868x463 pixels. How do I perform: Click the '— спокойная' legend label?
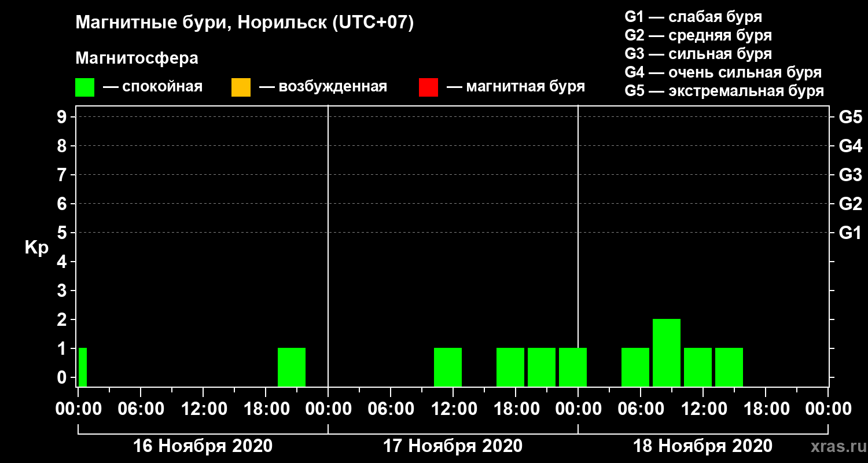pyautogui.click(x=153, y=87)
